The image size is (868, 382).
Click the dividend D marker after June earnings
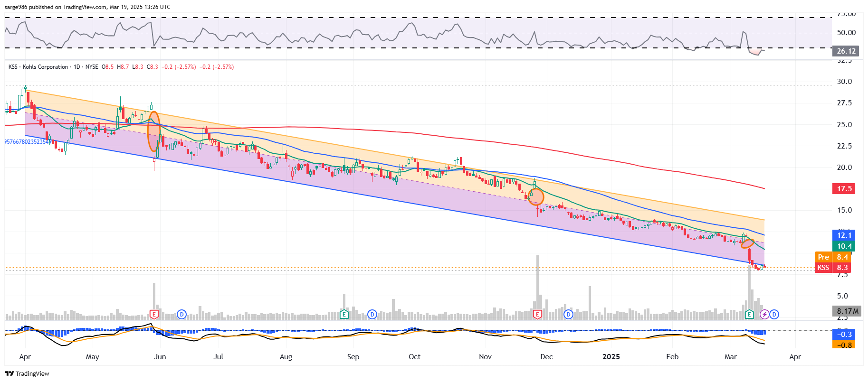tap(181, 314)
